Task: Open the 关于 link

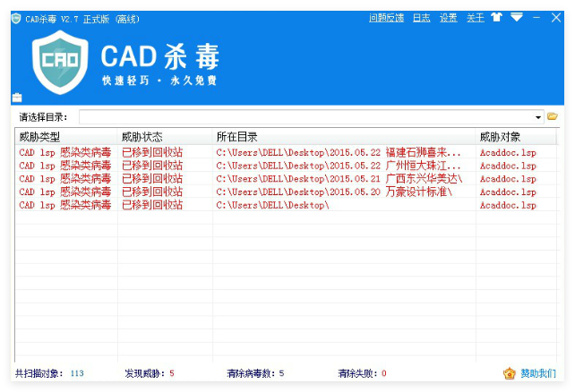Action: coord(476,18)
